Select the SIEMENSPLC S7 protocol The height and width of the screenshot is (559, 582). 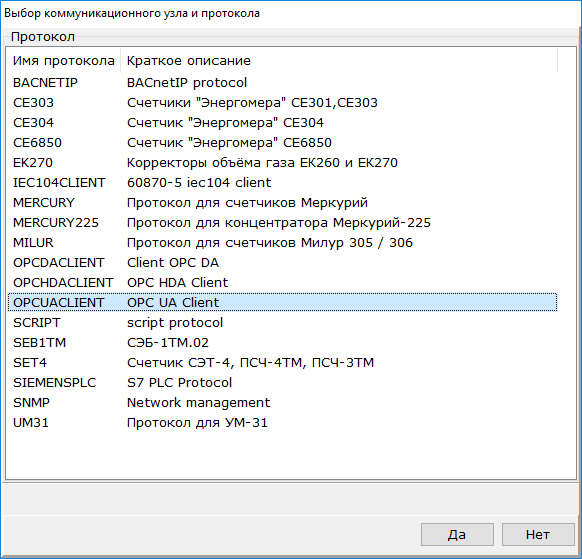tap(282, 383)
